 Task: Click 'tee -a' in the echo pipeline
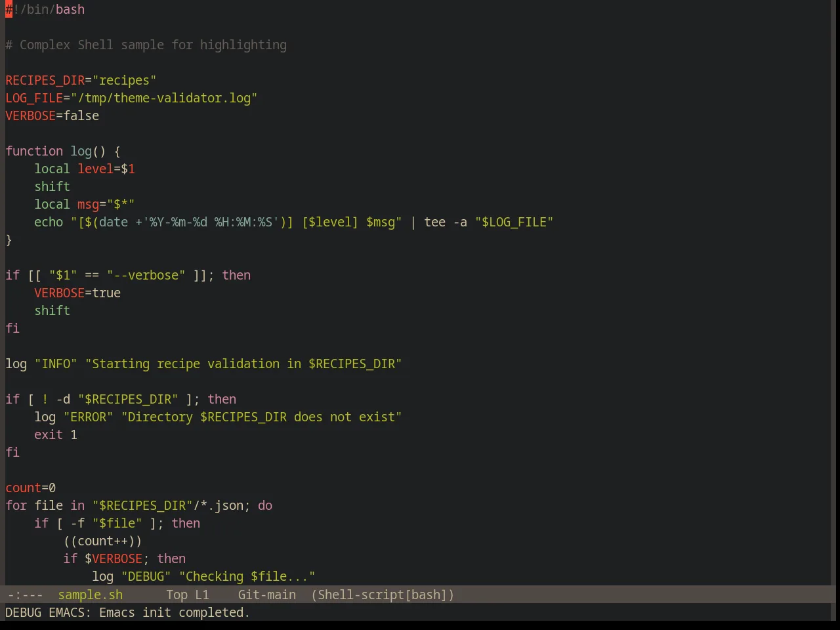[446, 222]
